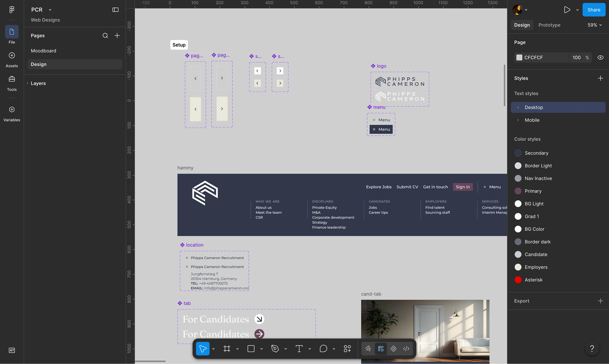Screen dimensions: 609x364
Task: Select the cand-tab frame label
Action: click(371, 294)
